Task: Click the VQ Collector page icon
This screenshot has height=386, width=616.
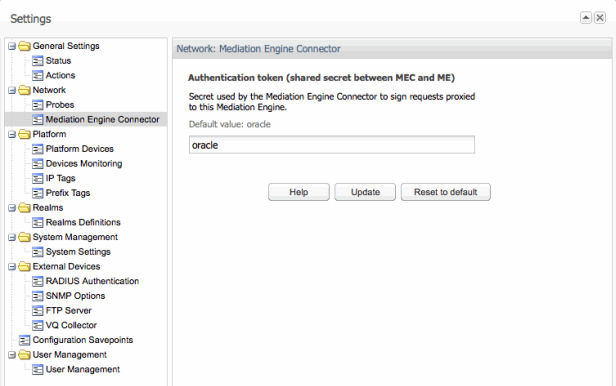Action: 37,326
